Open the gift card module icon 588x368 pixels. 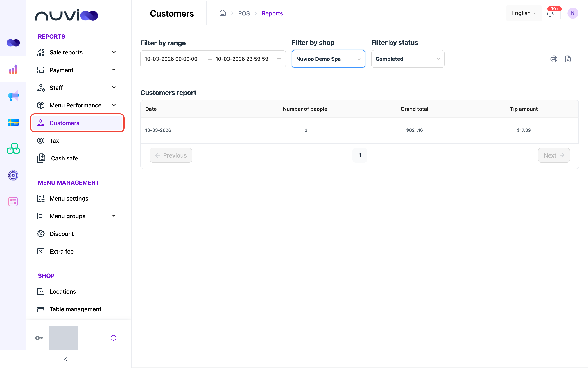tap(13, 122)
